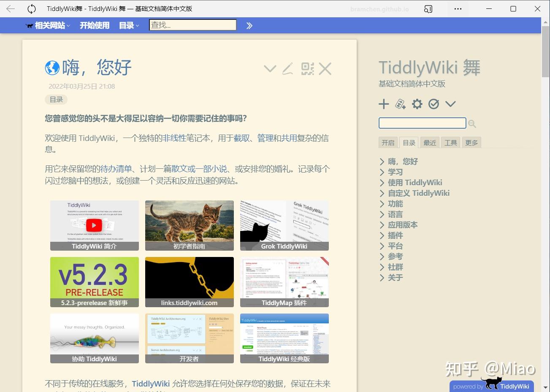Click the powered by TiddlyWiki badge
Viewport: 550px width, 392px height.
click(x=491, y=386)
